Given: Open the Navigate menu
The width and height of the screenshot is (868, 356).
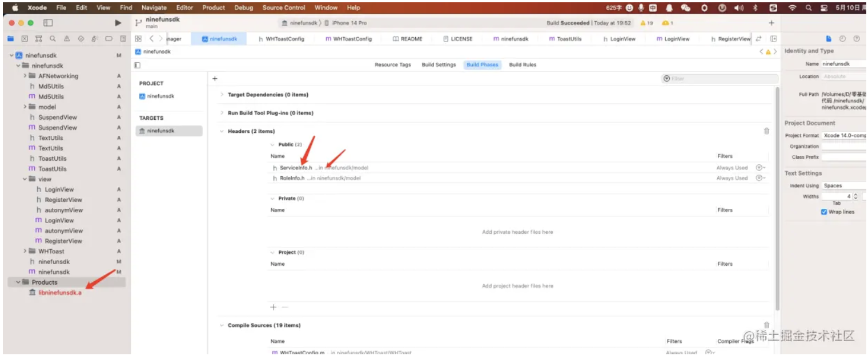Looking at the screenshot, I should pyautogui.click(x=154, y=7).
